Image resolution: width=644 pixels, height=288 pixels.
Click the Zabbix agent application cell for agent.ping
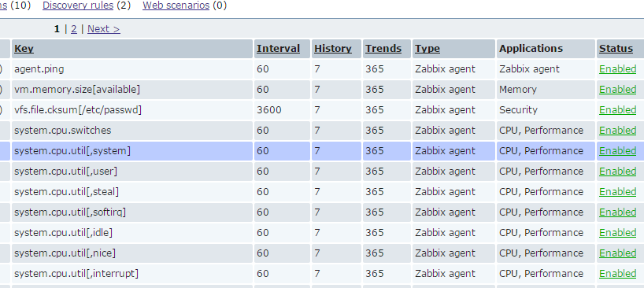pos(546,69)
